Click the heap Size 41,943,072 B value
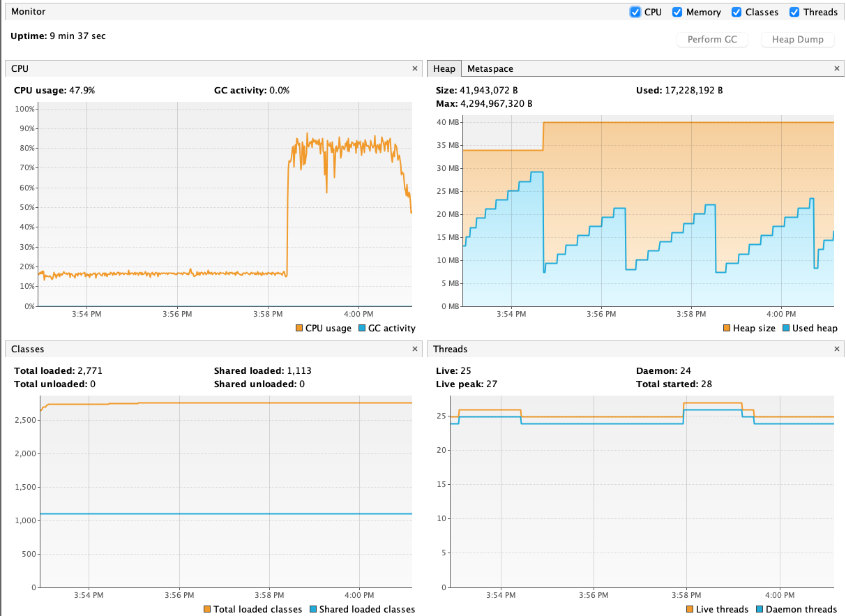 pyautogui.click(x=489, y=91)
